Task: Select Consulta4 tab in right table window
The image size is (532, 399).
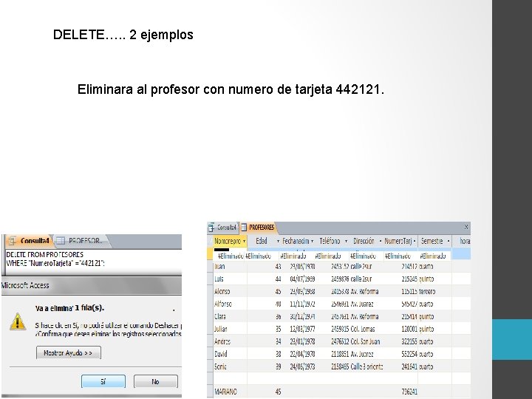Action: tap(222, 228)
